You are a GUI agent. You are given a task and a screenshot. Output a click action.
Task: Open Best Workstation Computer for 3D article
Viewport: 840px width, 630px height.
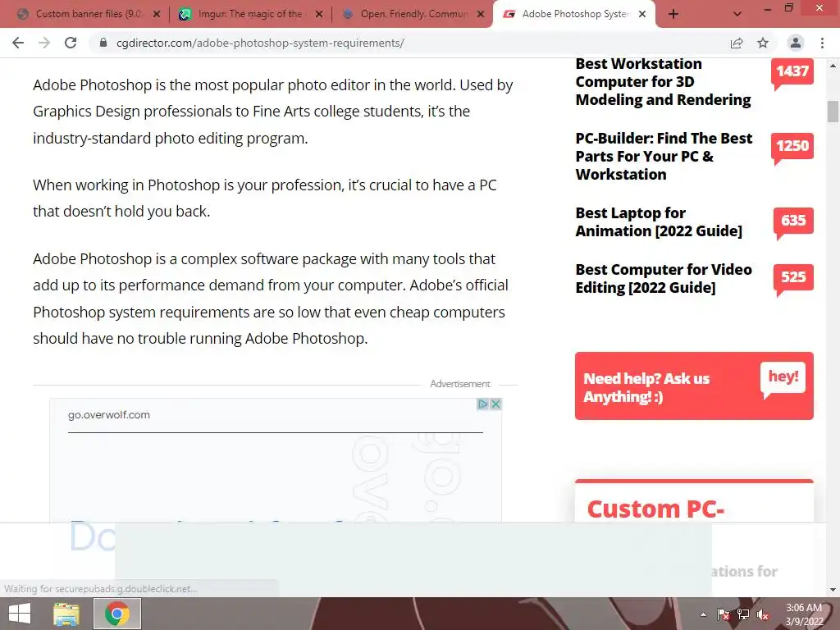(663, 81)
